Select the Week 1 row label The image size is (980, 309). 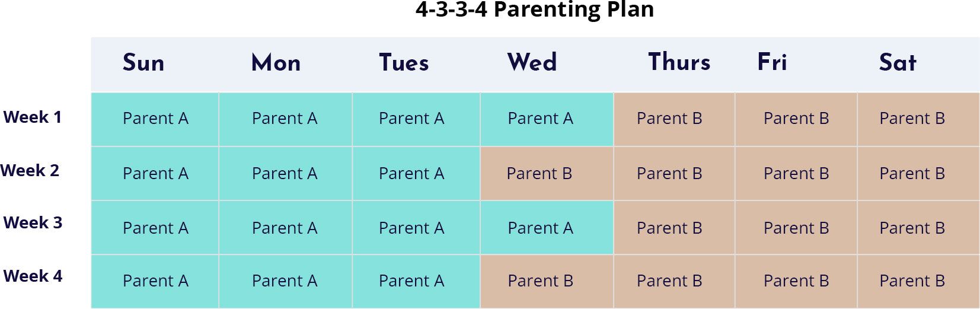[33, 117]
